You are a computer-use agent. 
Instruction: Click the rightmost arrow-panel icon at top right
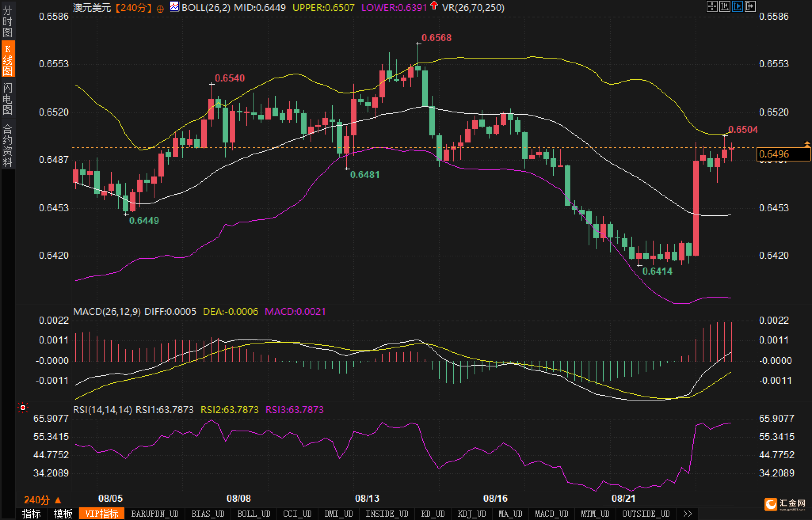point(750,6)
